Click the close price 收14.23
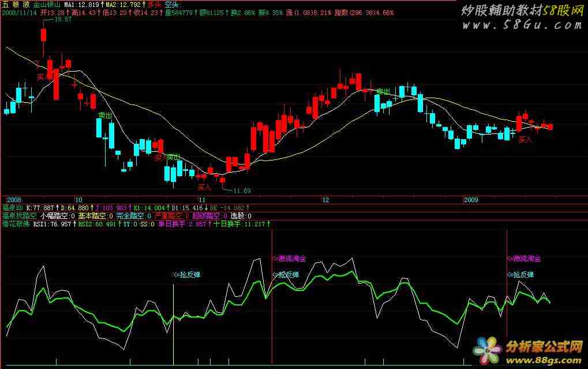This screenshot has width=588, height=369. point(146,12)
